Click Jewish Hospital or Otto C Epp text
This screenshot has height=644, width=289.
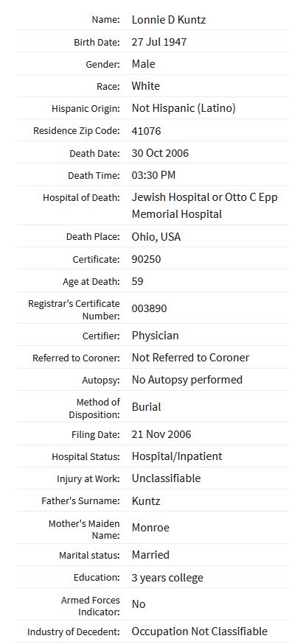pos(205,197)
